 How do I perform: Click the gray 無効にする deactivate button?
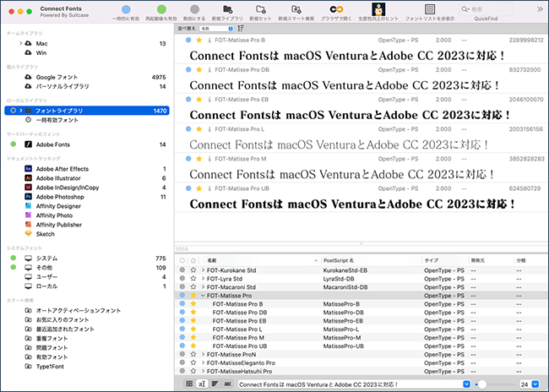(194, 10)
